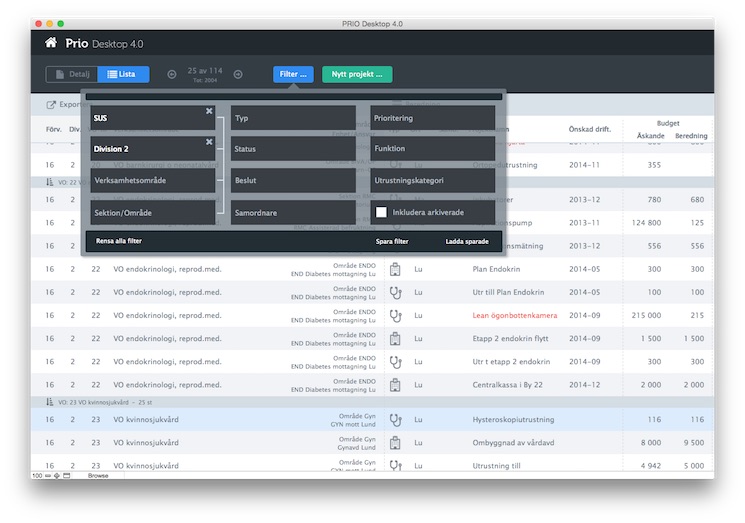Click stethoscope icon in Lean ögonbottenkamera row

395,315
